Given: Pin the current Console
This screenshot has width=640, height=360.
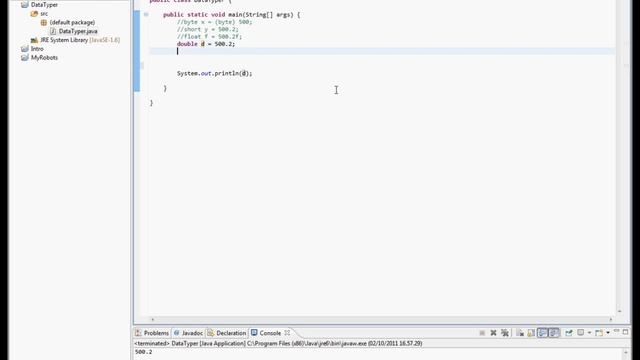Looking at the screenshot, I should (x=569, y=333).
